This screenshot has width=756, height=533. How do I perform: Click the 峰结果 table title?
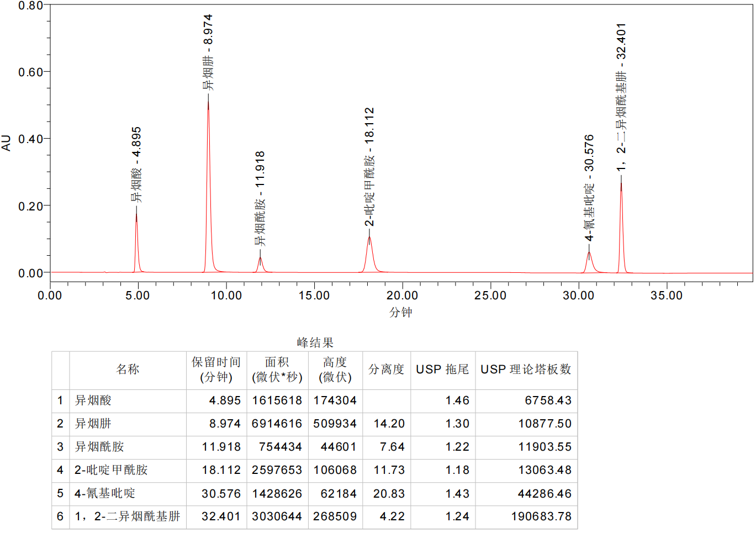point(315,342)
